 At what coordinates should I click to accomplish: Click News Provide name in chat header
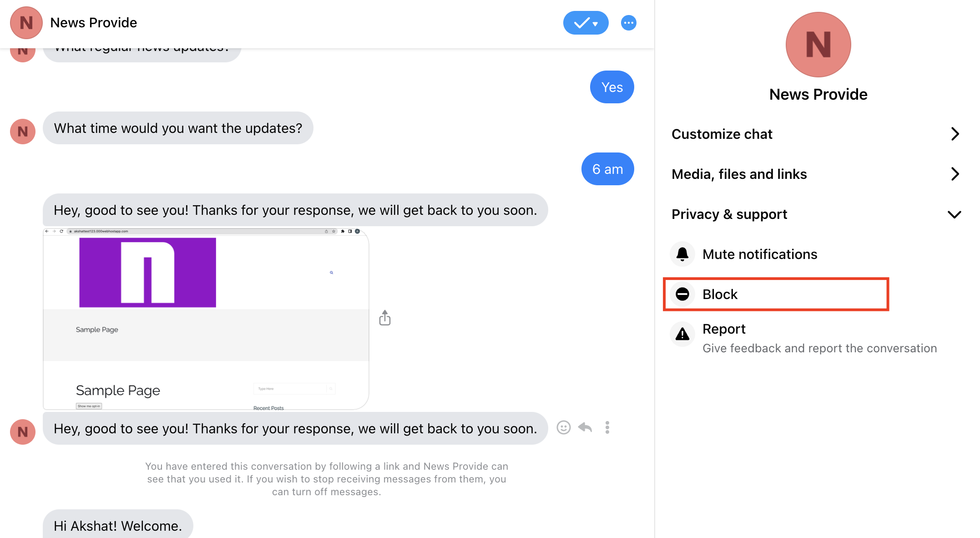93,23
